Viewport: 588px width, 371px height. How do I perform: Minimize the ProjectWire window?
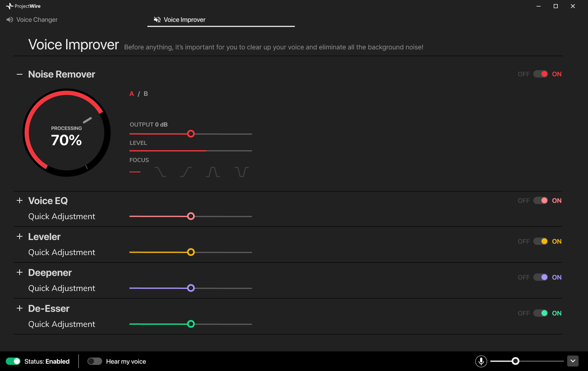point(539,6)
